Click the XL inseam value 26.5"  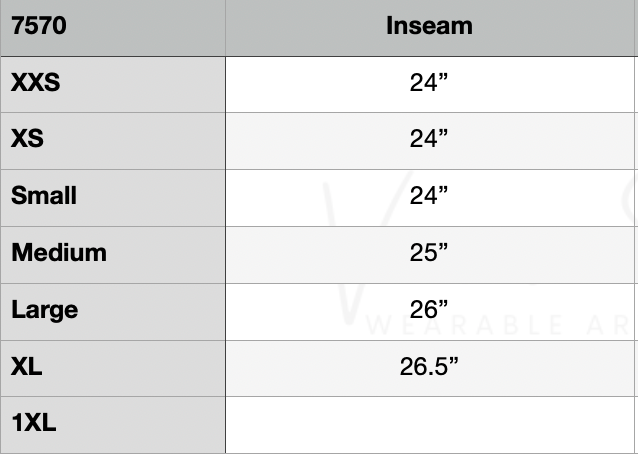[428, 367]
